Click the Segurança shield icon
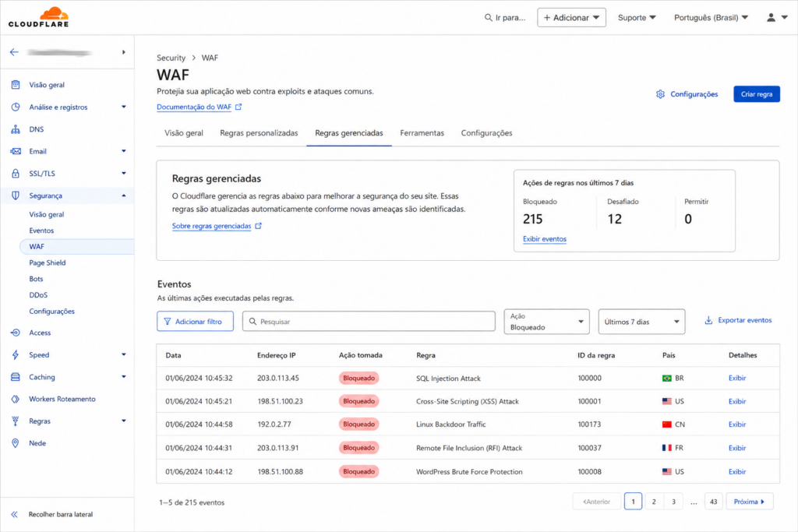 pyautogui.click(x=16, y=196)
